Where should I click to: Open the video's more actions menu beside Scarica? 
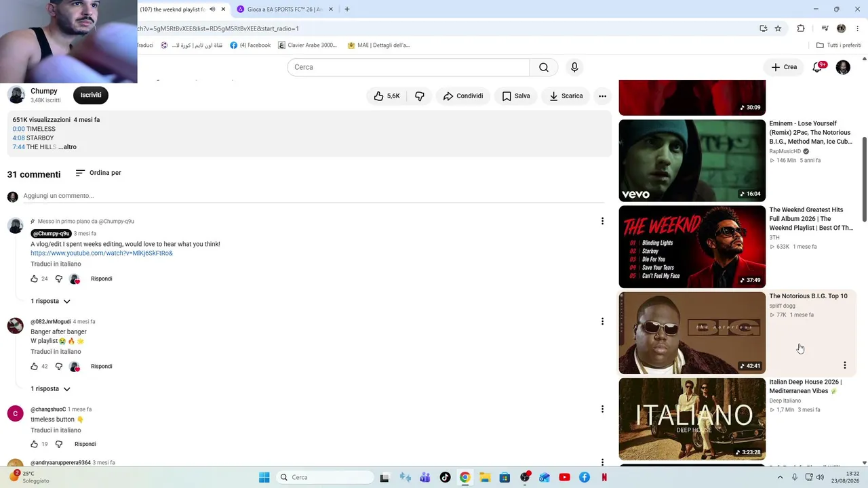[x=602, y=96]
